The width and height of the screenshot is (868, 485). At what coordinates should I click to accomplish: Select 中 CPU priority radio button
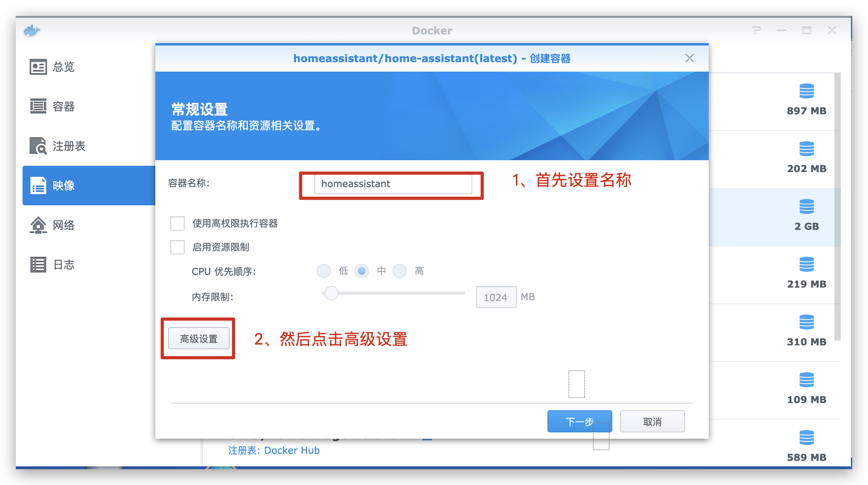coord(362,271)
